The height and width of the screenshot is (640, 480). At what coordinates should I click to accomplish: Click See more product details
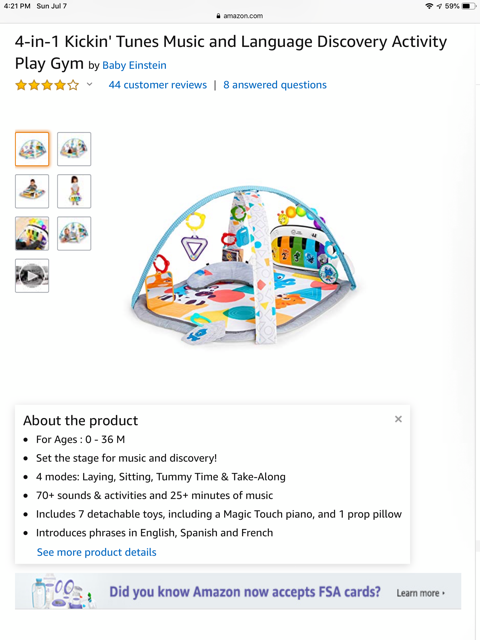(96, 552)
